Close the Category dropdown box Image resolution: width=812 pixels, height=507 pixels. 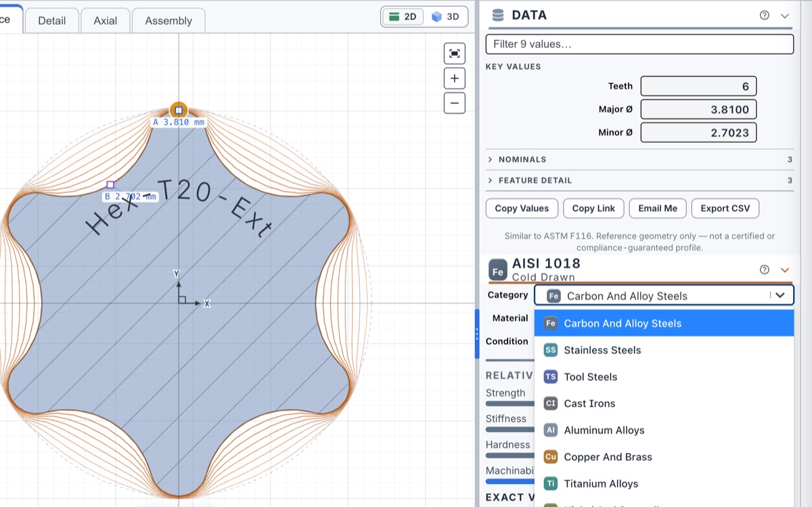[664, 296]
